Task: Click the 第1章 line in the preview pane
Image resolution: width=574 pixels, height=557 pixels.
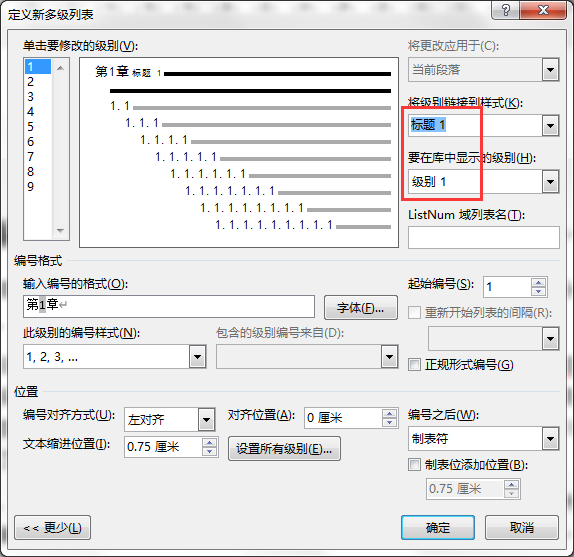Action: [x=242, y=73]
